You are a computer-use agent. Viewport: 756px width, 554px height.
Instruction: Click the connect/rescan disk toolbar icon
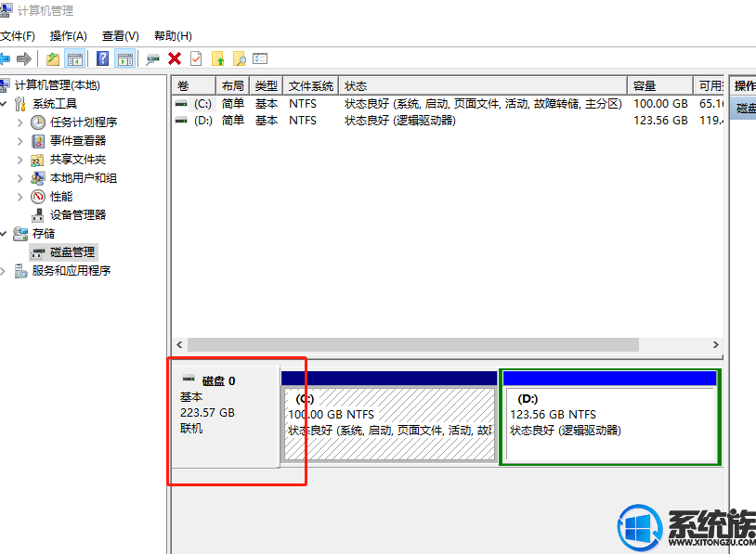(153, 59)
